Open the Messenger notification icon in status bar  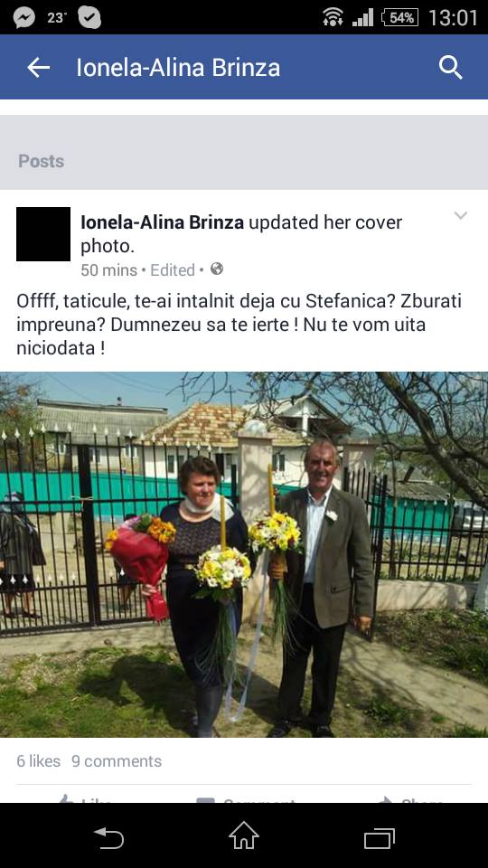click(23, 17)
